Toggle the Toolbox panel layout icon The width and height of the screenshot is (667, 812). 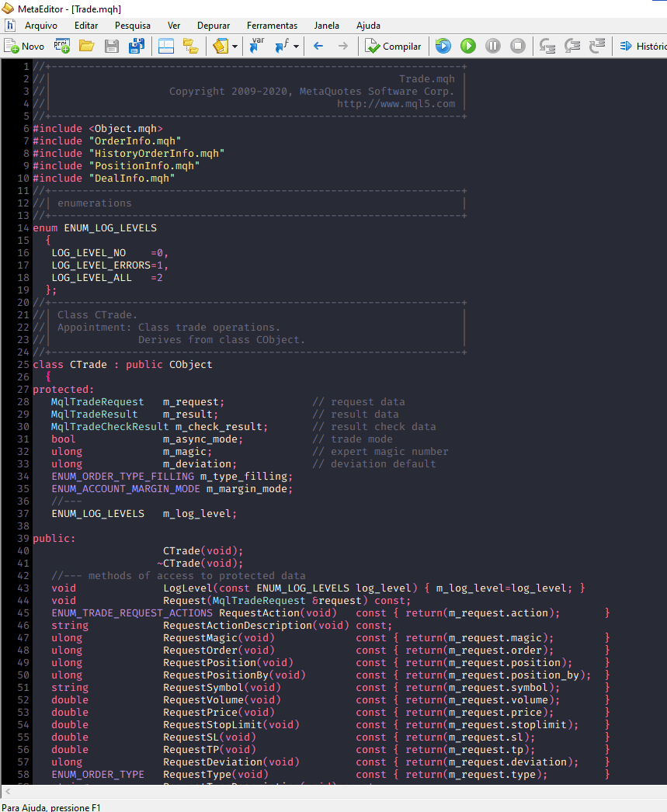[165, 46]
